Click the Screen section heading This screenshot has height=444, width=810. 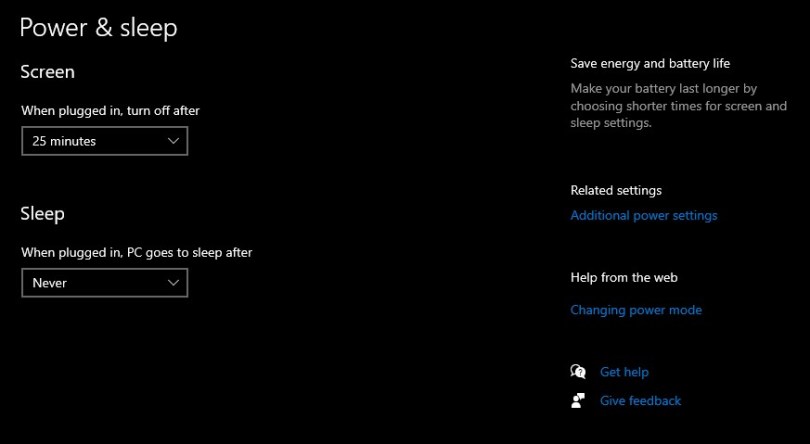tap(47, 72)
